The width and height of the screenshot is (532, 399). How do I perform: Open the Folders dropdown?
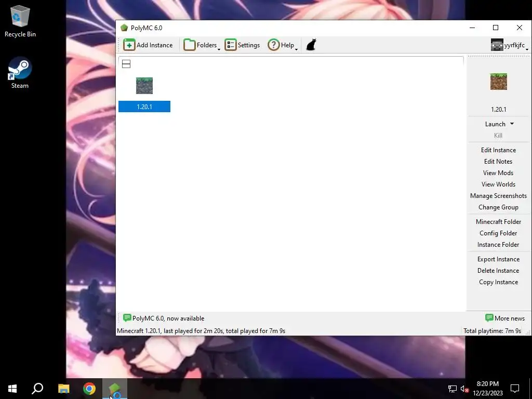202,45
